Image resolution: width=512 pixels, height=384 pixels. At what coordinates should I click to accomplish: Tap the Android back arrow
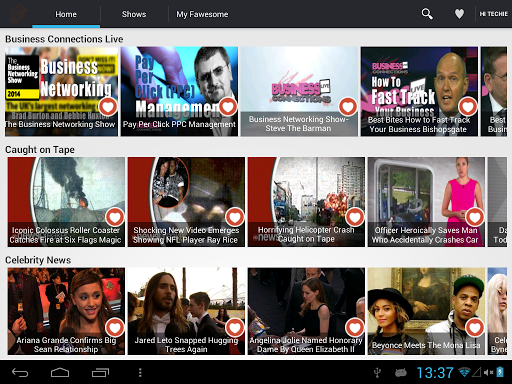click(x=20, y=372)
